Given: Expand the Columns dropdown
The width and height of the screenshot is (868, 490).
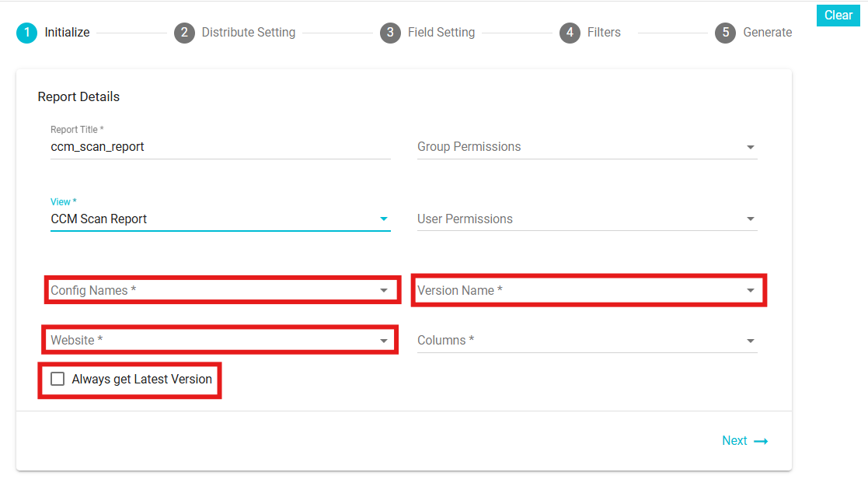Looking at the screenshot, I should coord(587,341).
